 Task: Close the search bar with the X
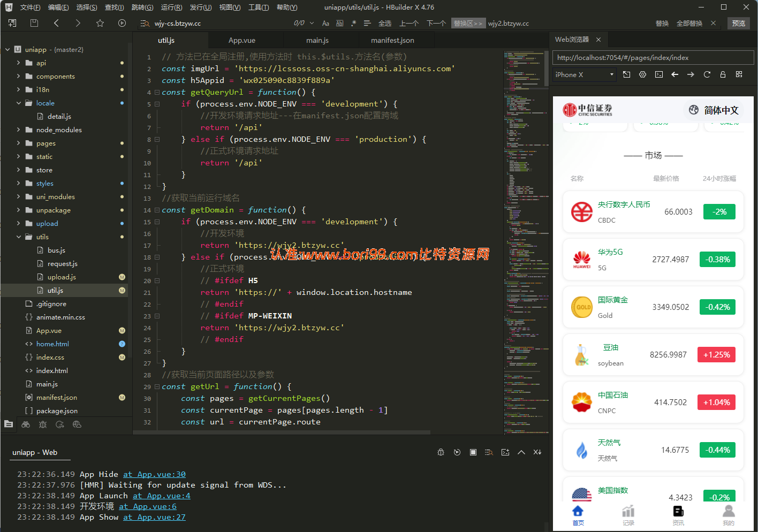pyautogui.click(x=713, y=23)
